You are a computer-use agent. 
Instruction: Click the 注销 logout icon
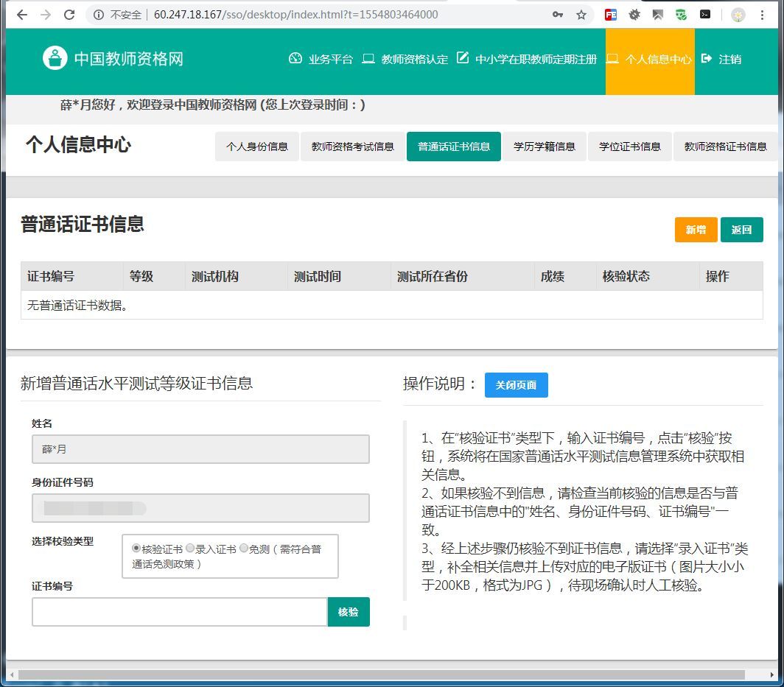point(707,58)
